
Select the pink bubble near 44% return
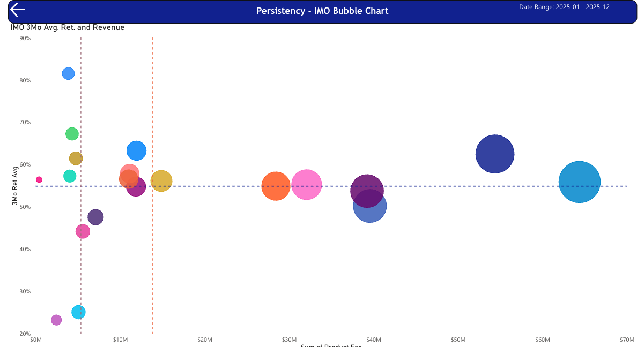tap(83, 231)
